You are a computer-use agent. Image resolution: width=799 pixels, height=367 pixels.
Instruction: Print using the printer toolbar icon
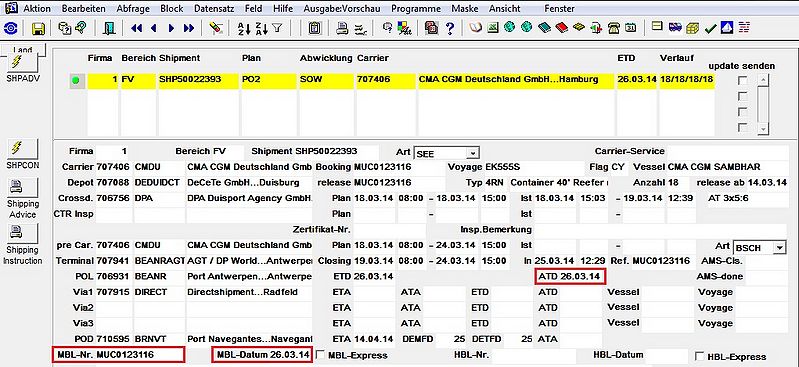pos(342,28)
